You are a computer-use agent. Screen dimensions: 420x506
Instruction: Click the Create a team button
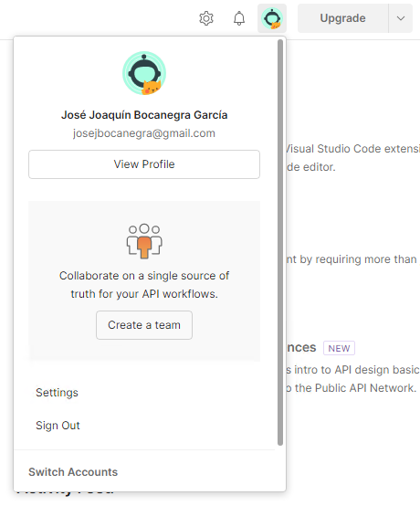[144, 325]
